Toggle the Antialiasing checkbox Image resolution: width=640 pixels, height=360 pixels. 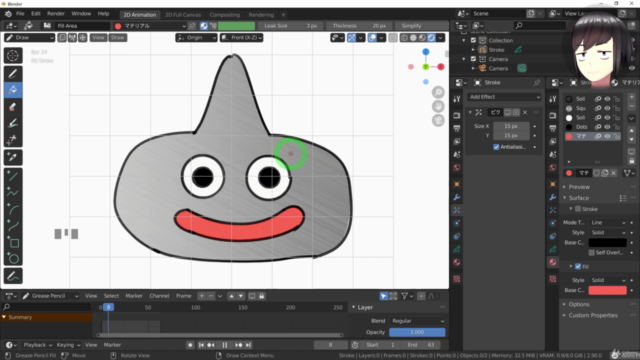pos(496,147)
